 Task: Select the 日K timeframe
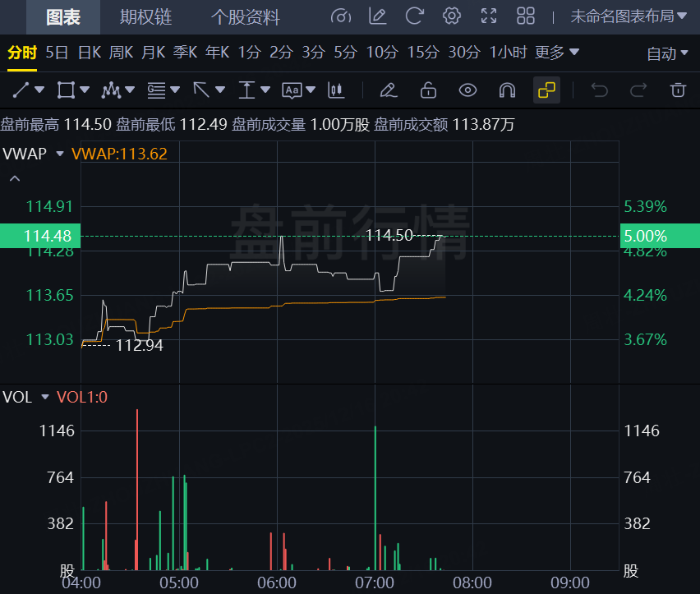[89, 53]
